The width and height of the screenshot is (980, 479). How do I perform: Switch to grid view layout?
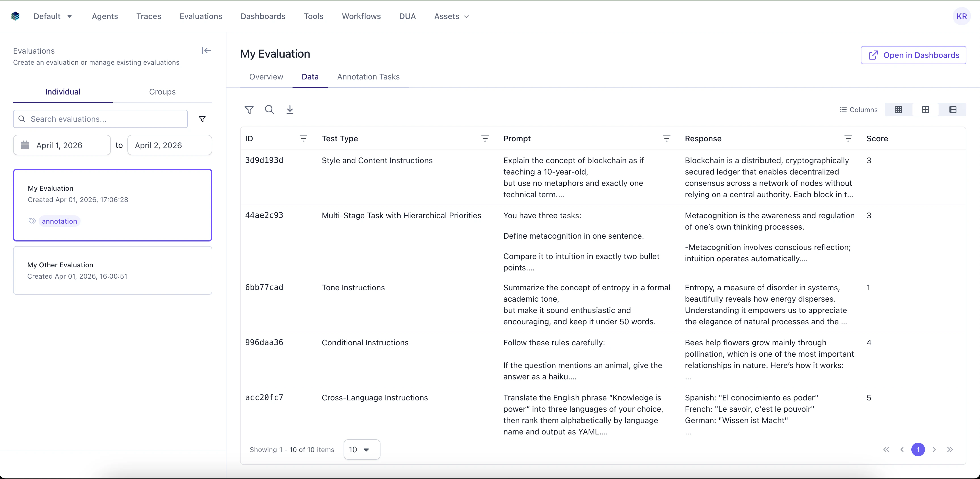pyautogui.click(x=898, y=110)
